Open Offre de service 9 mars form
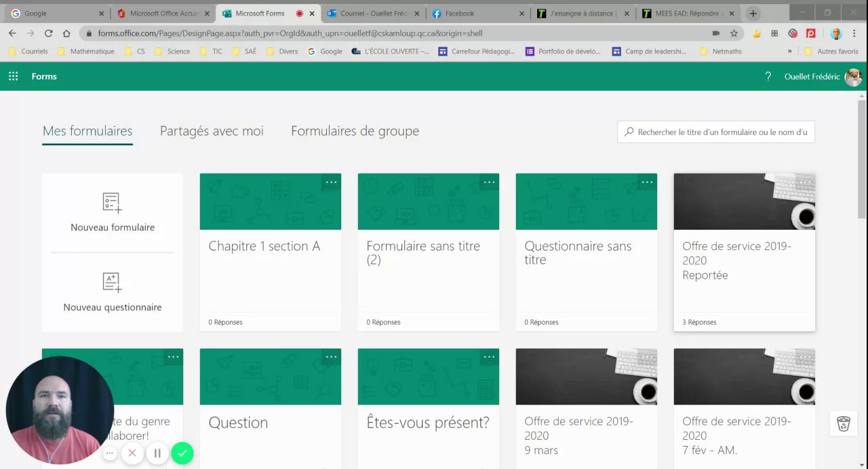The width and height of the screenshot is (868, 469). point(587,409)
